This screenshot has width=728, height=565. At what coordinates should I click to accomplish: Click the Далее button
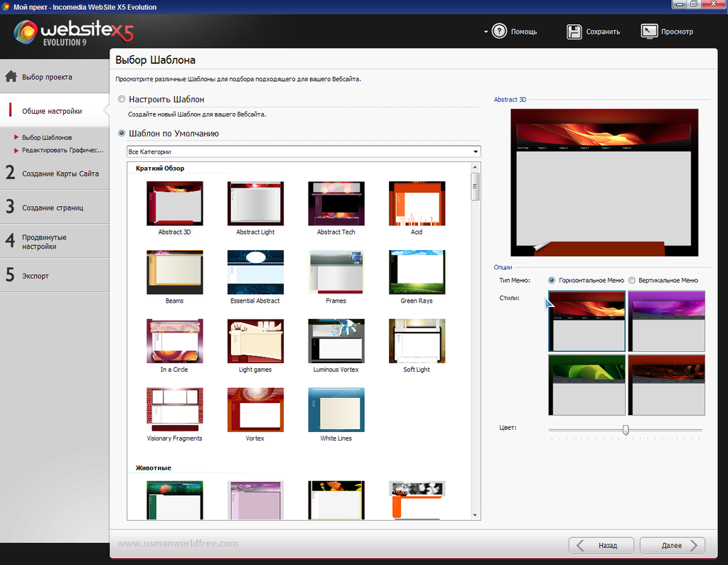click(673, 545)
